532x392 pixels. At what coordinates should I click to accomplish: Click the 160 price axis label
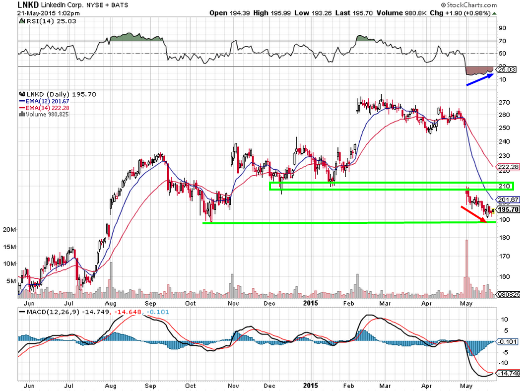504,277
